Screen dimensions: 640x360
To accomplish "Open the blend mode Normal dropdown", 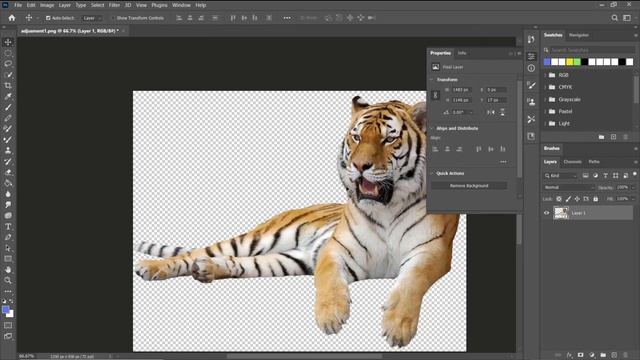I will 569,187.
